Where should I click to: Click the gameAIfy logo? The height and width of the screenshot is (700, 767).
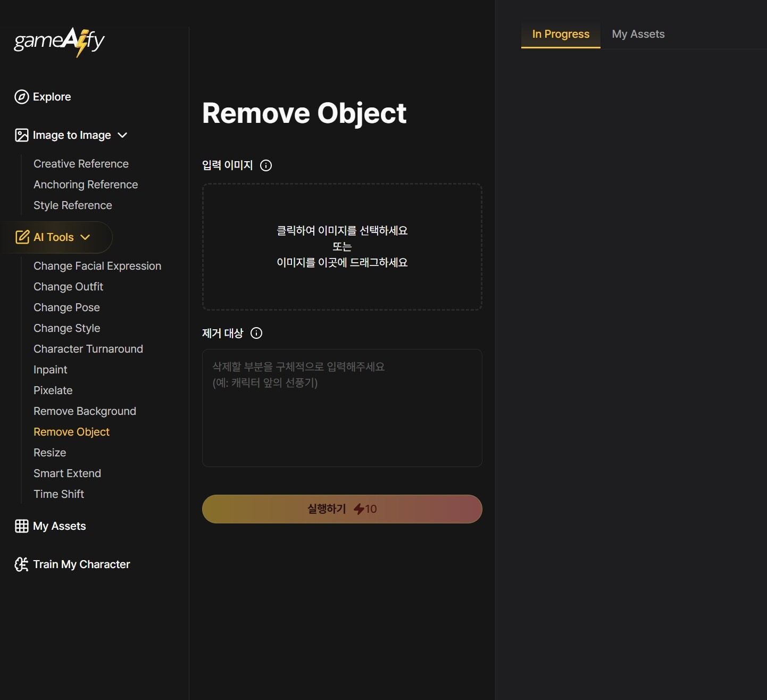pos(59,41)
